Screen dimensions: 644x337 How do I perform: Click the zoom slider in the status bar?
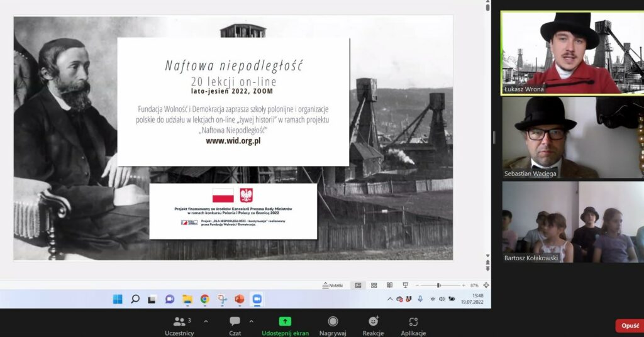(x=438, y=285)
